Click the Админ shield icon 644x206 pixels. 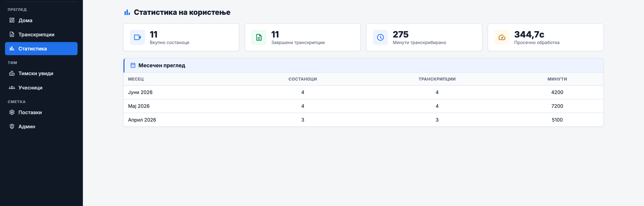(x=12, y=126)
